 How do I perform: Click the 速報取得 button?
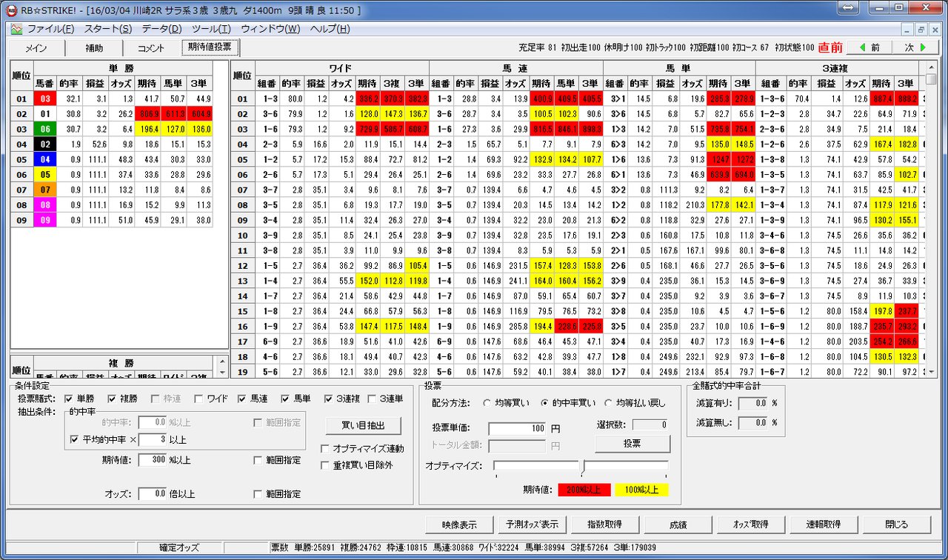click(824, 524)
